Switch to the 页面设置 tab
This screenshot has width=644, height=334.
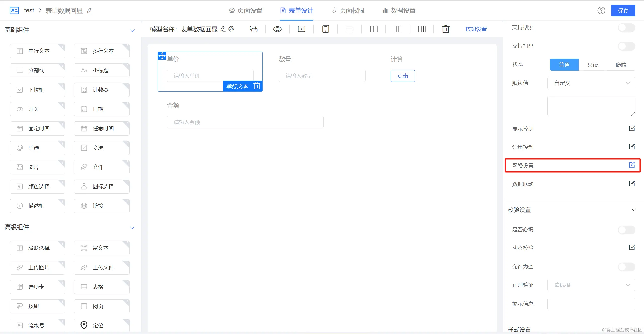point(246,11)
